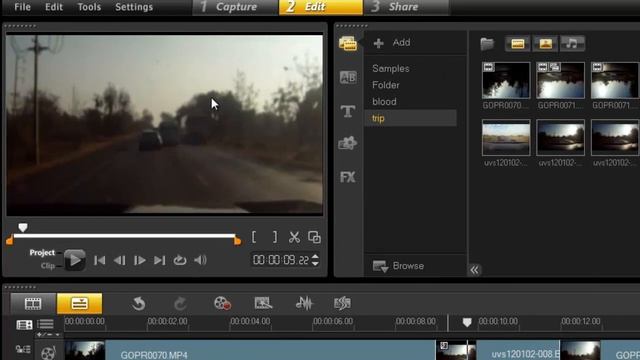Open the Graphic library icon

(x=348, y=143)
